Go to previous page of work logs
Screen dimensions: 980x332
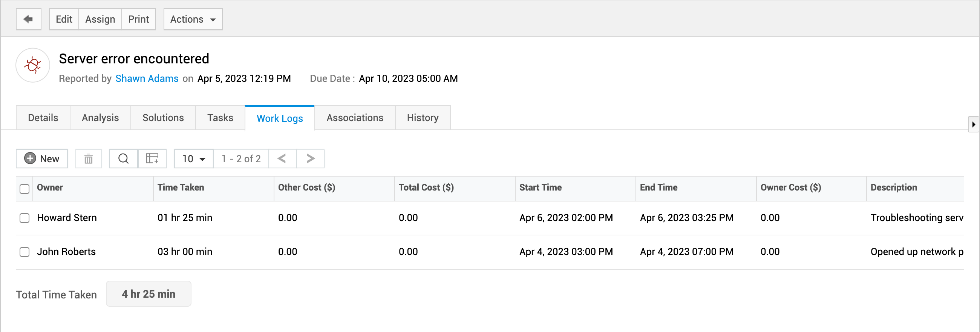pos(282,159)
